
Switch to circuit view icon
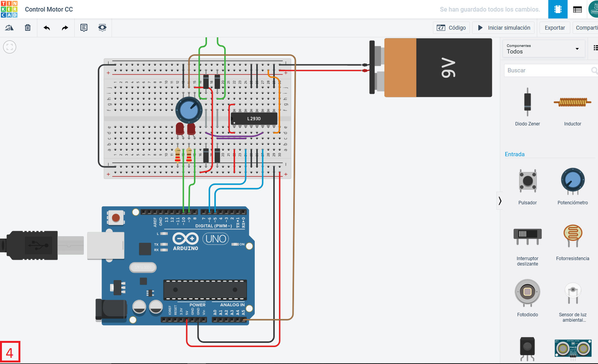(x=558, y=9)
